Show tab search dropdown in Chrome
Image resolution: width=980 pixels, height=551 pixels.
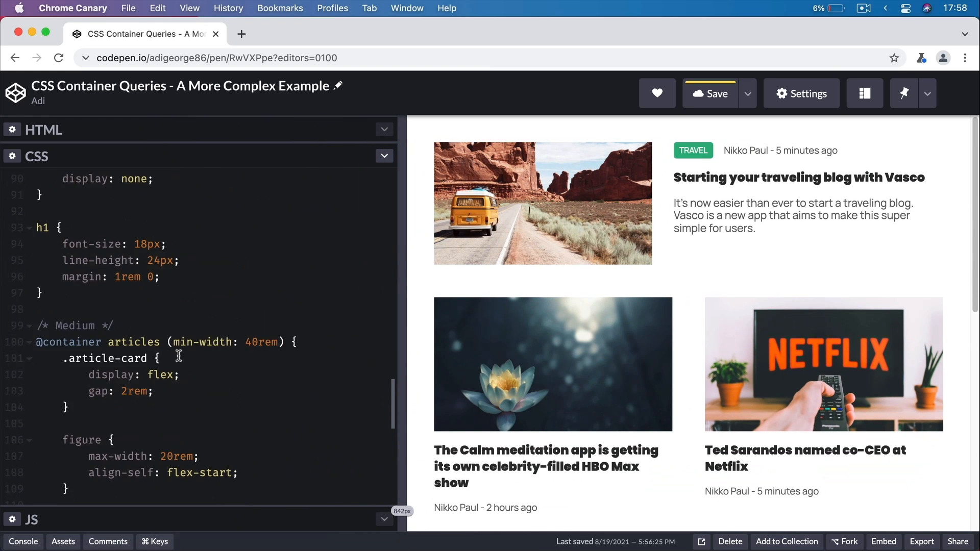(965, 34)
